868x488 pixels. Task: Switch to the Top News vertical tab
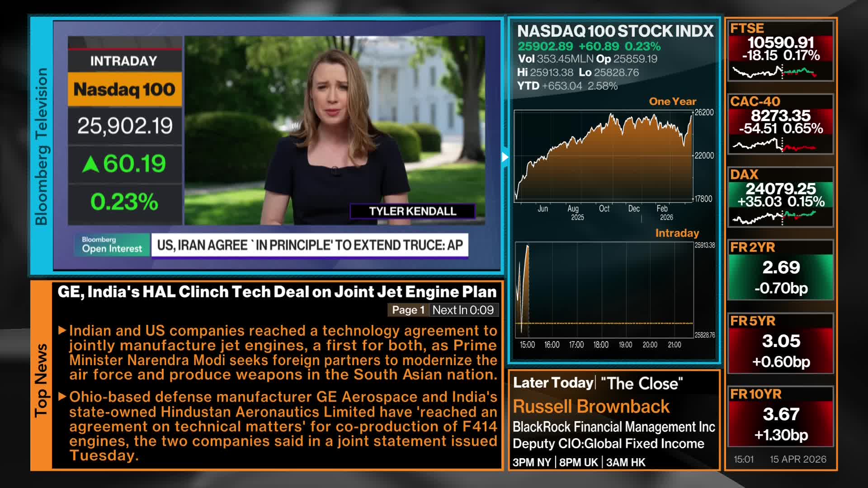click(41, 380)
